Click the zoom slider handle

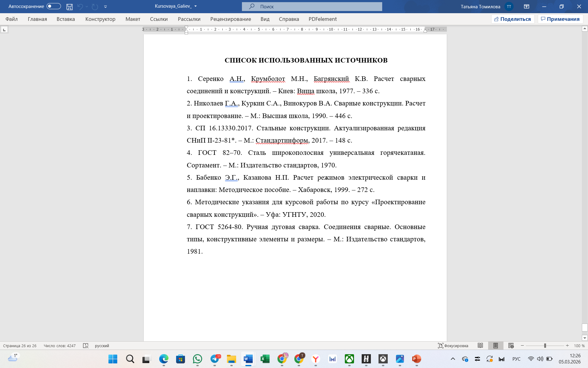[x=545, y=346]
